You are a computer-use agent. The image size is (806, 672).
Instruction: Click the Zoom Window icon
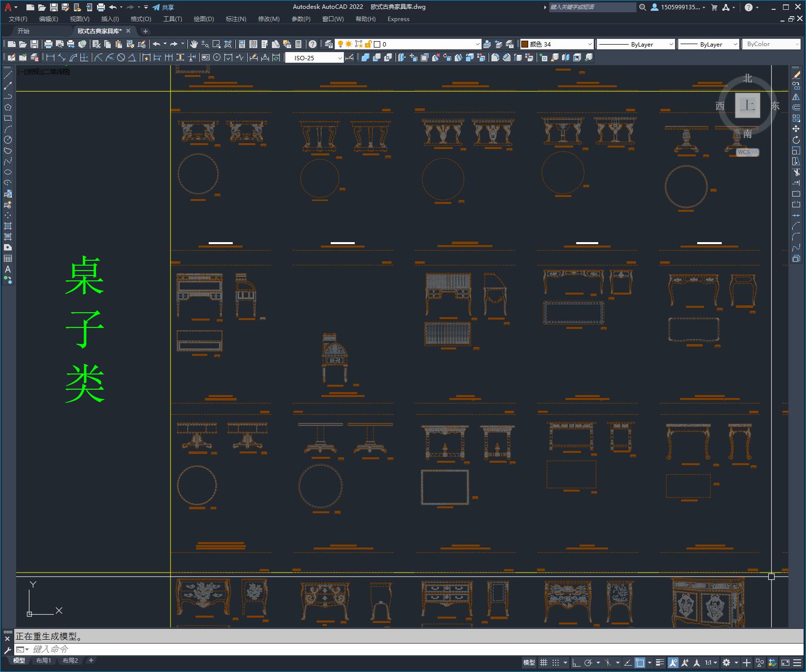[217, 44]
